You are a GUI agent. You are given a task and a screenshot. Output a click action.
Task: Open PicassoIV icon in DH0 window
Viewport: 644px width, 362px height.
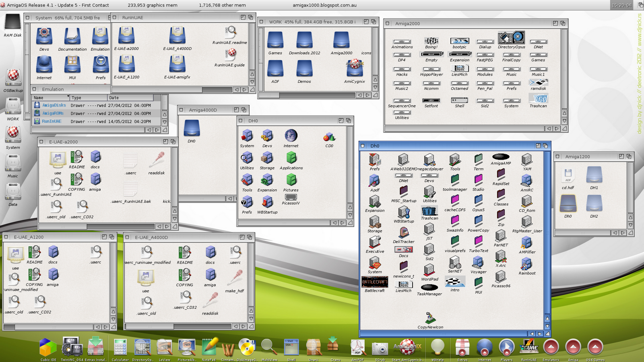coord(291,197)
